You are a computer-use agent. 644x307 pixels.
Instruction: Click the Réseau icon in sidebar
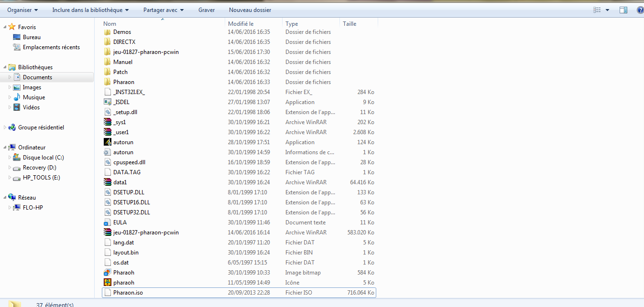[x=12, y=198]
